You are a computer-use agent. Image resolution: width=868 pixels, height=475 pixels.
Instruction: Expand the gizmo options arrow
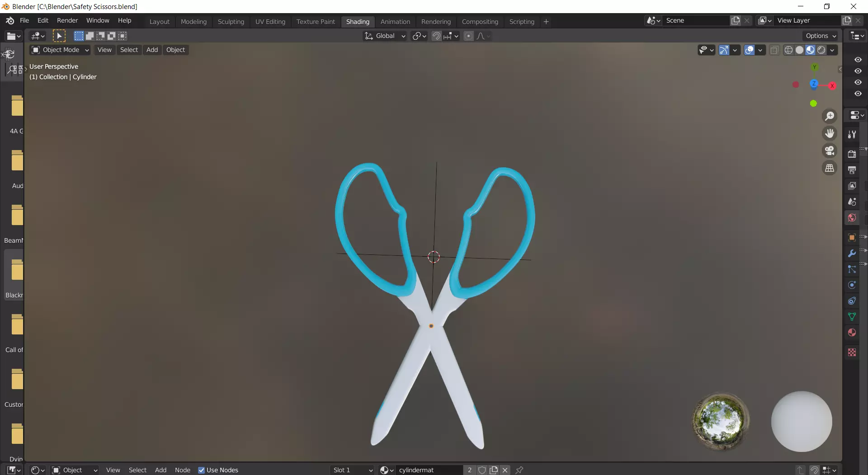click(735, 50)
